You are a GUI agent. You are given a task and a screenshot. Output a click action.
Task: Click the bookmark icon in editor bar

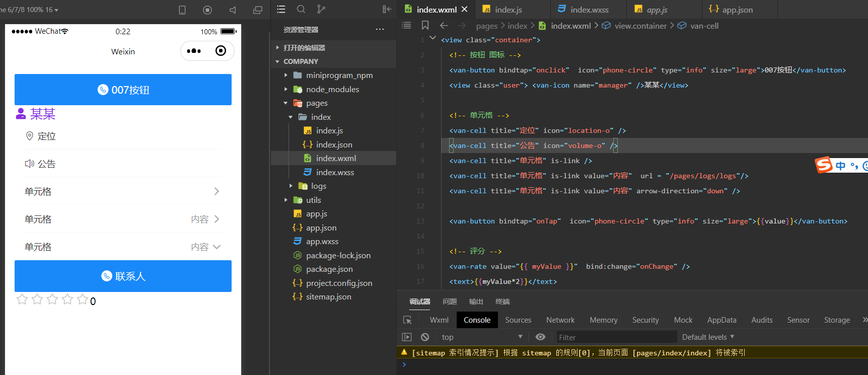click(x=425, y=26)
